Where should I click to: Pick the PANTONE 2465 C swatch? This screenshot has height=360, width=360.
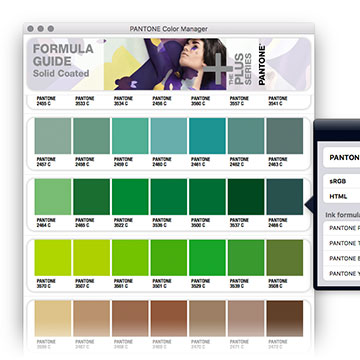pos(91,197)
